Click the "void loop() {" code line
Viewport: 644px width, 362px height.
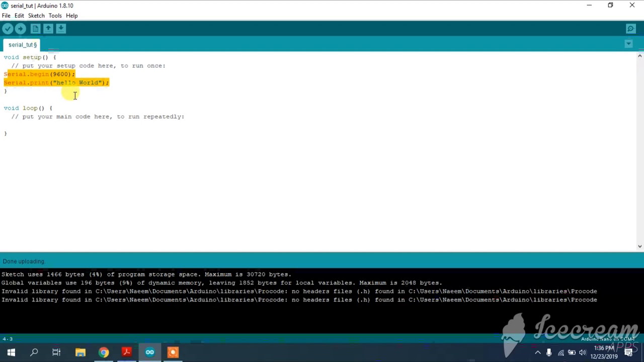28,108
